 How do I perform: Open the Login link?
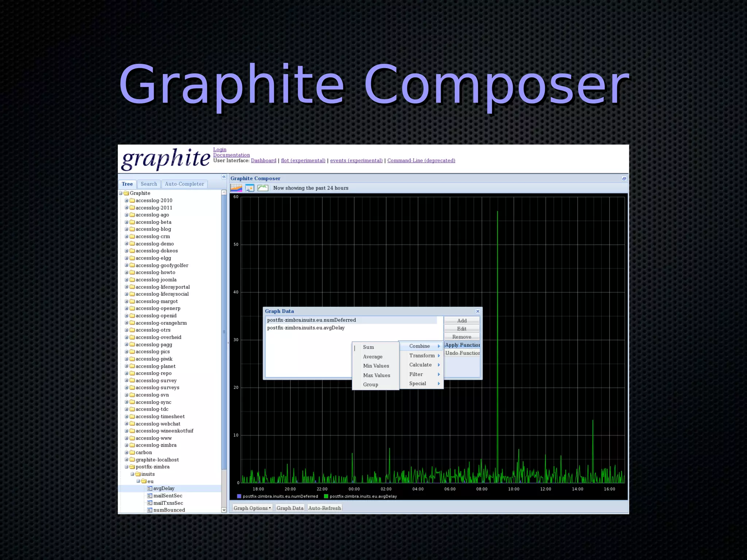(x=220, y=149)
